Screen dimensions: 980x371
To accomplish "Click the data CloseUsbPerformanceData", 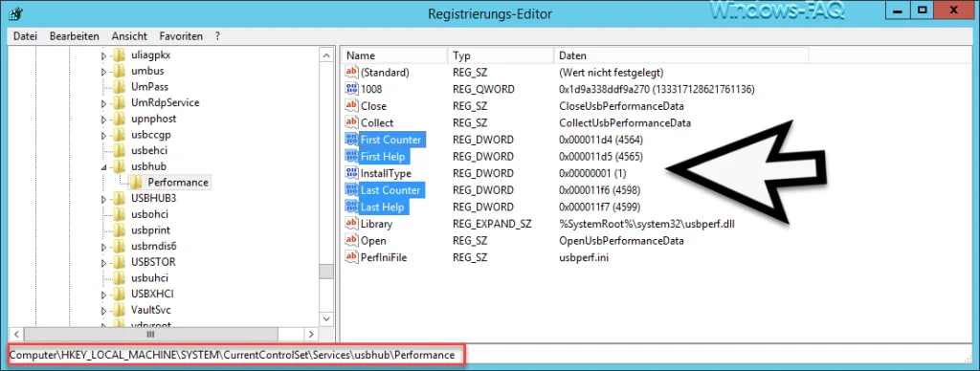I will tap(621, 106).
